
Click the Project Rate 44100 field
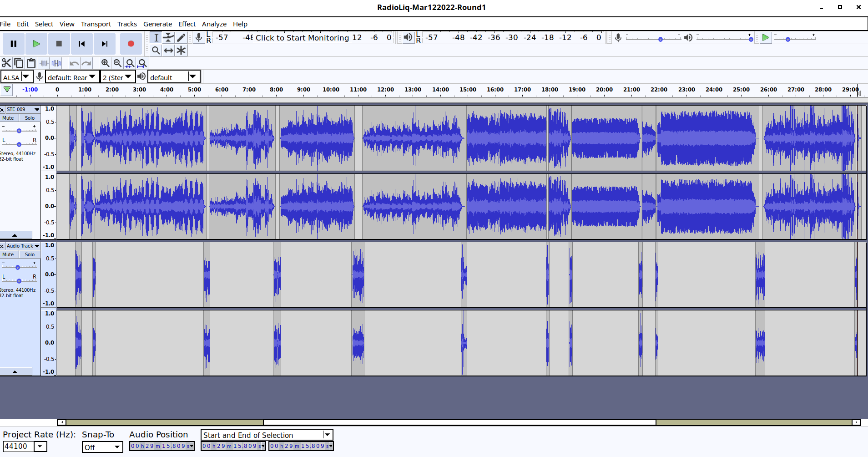pyautogui.click(x=18, y=447)
